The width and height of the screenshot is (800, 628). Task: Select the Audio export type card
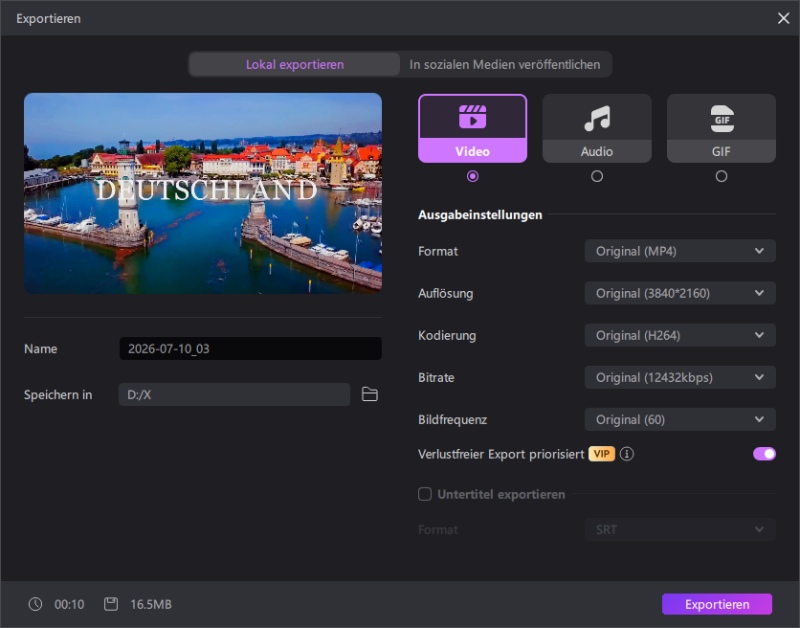click(597, 129)
